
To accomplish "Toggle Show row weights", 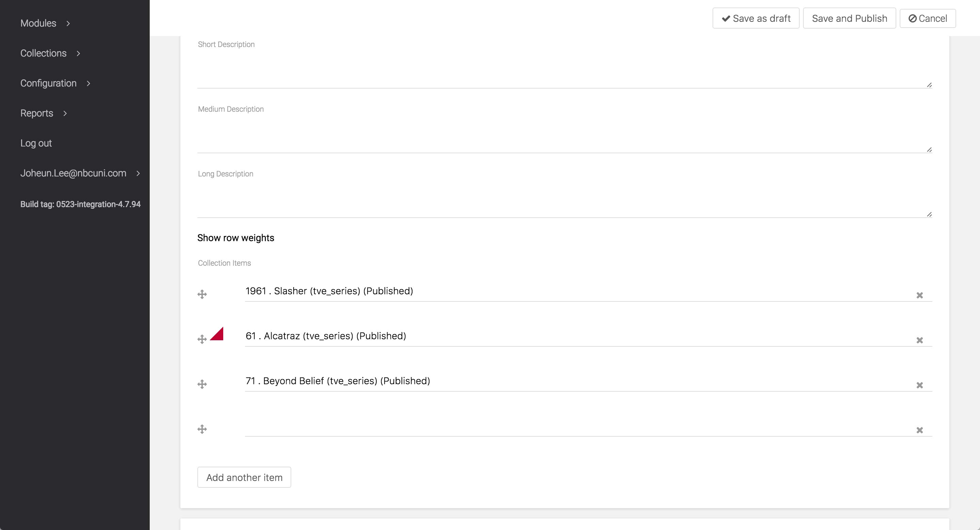I will 235,238.
